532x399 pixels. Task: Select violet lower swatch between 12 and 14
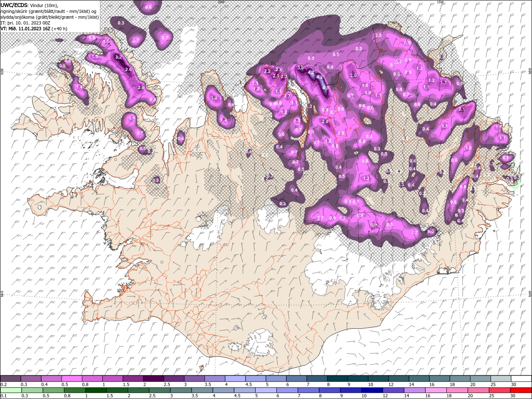(394, 390)
